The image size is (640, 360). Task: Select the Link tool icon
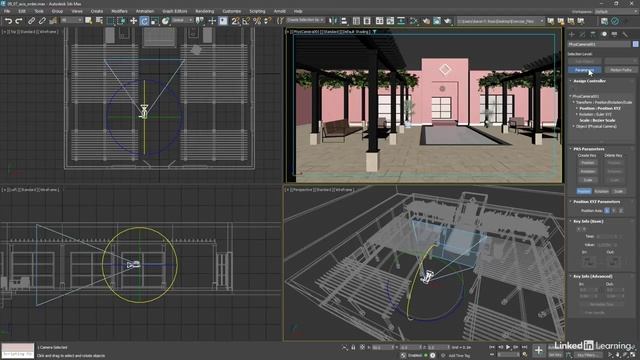(31, 21)
